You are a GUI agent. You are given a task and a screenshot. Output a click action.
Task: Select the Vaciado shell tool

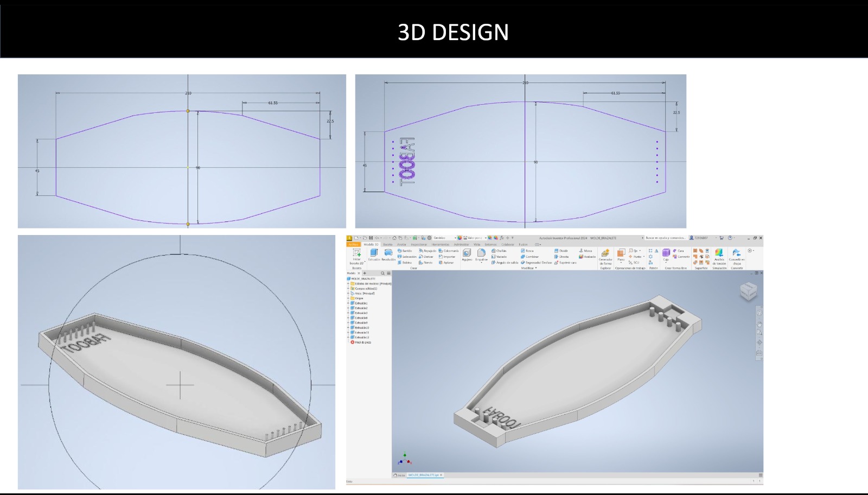click(x=499, y=257)
